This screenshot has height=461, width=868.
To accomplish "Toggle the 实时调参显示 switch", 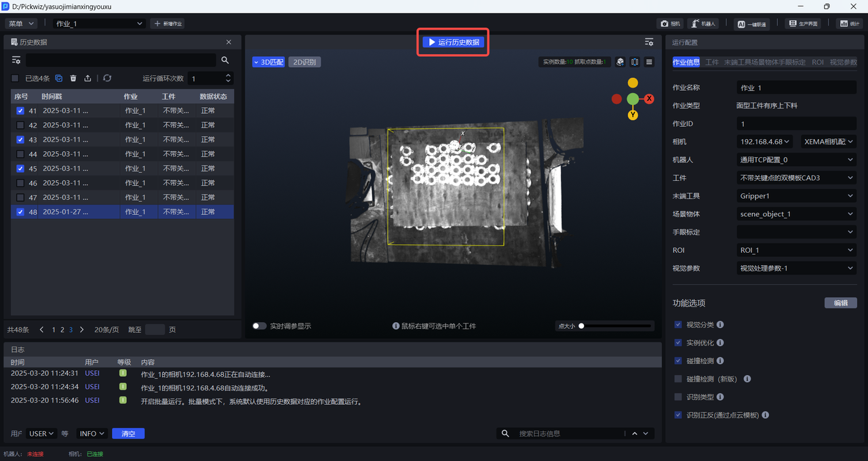I will point(259,326).
